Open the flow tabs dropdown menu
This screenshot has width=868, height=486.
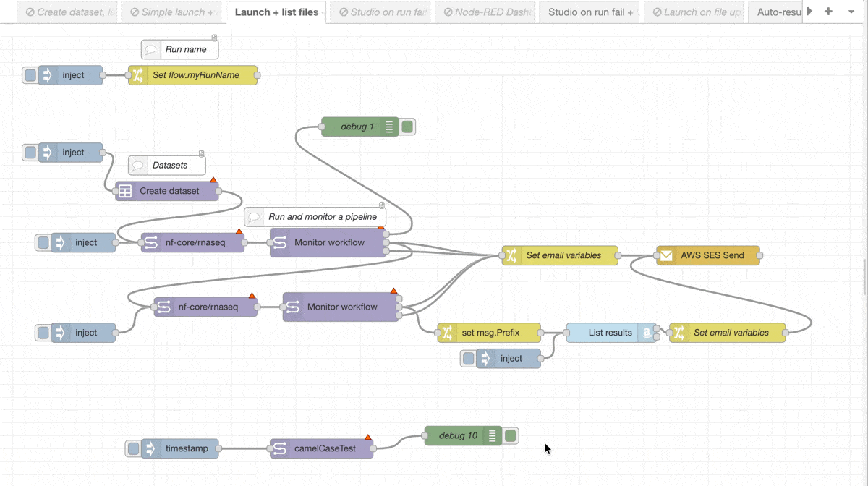click(x=850, y=12)
